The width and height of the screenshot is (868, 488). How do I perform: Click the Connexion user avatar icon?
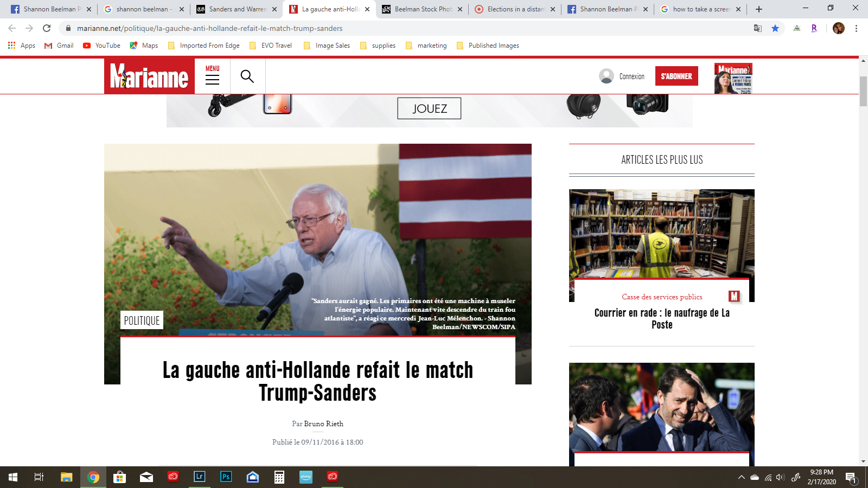607,76
